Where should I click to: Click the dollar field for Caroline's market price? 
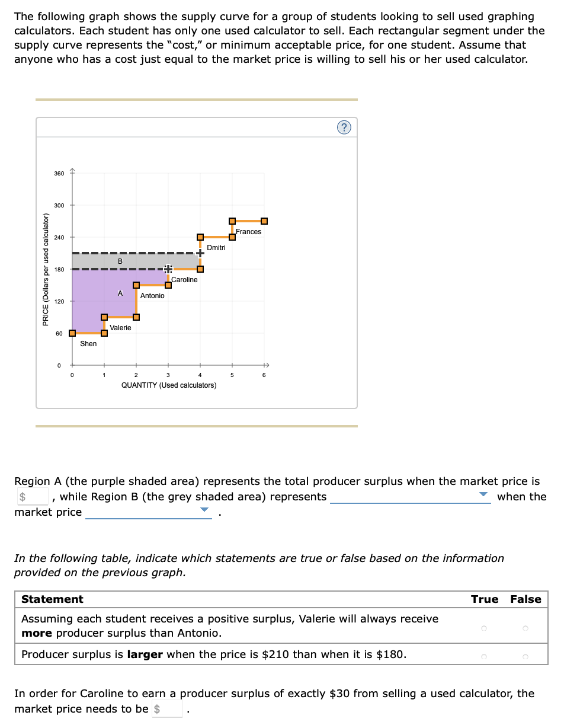(x=167, y=708)
